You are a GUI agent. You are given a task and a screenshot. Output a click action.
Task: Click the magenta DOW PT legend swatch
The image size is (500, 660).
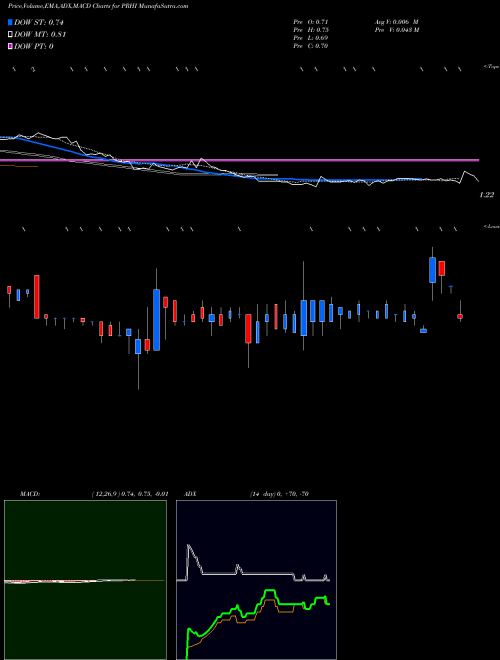point(11,46)
